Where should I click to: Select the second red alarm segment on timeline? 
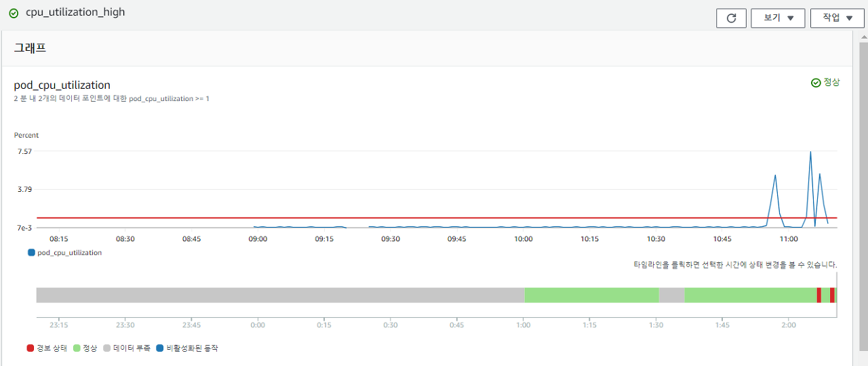[832, 295]
